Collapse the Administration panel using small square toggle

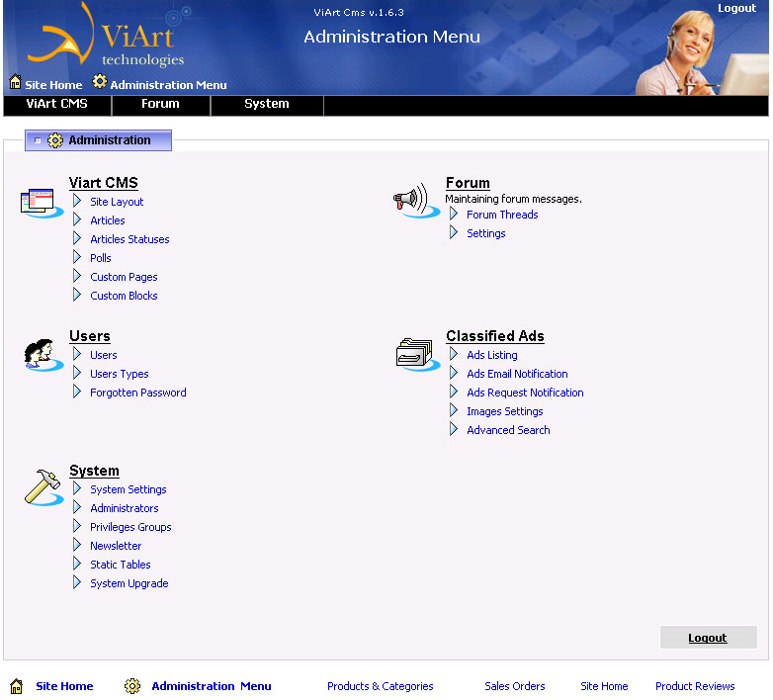tap(38, 141)
